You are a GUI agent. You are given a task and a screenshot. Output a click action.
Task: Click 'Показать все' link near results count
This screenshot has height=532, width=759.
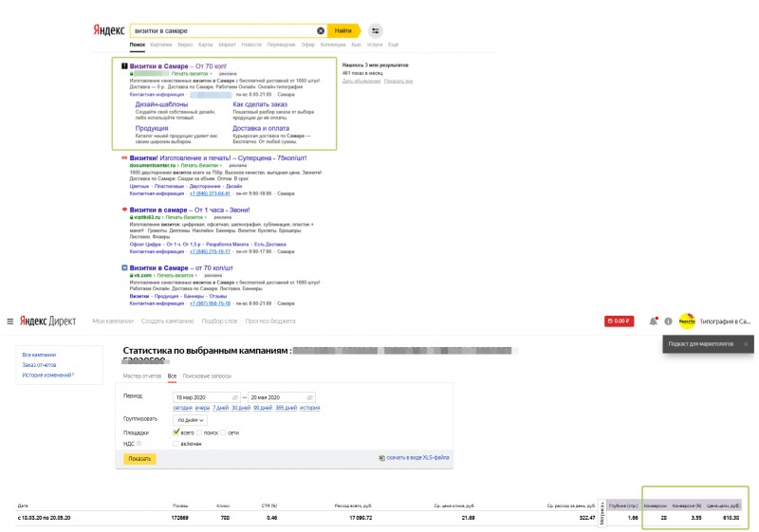pyautogui.click(x=398, y=82)
